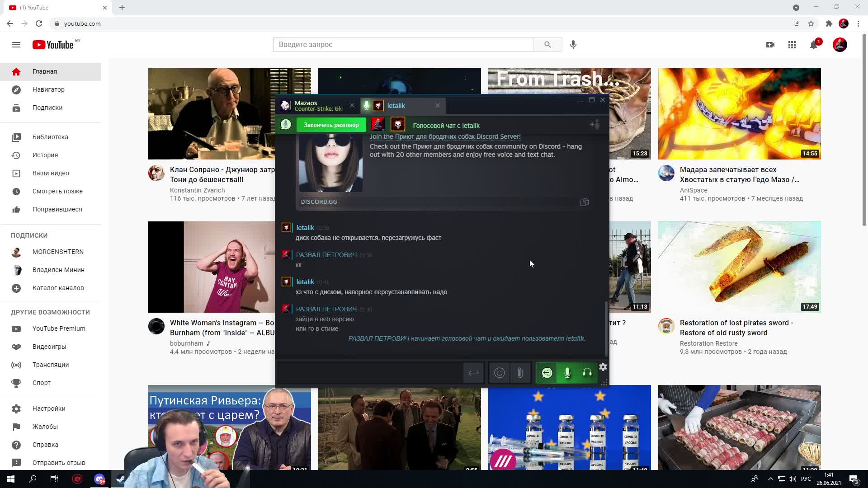Start voice search with microphone icon
This screenshot has height=488, width=868.
[x=573, y=45]
